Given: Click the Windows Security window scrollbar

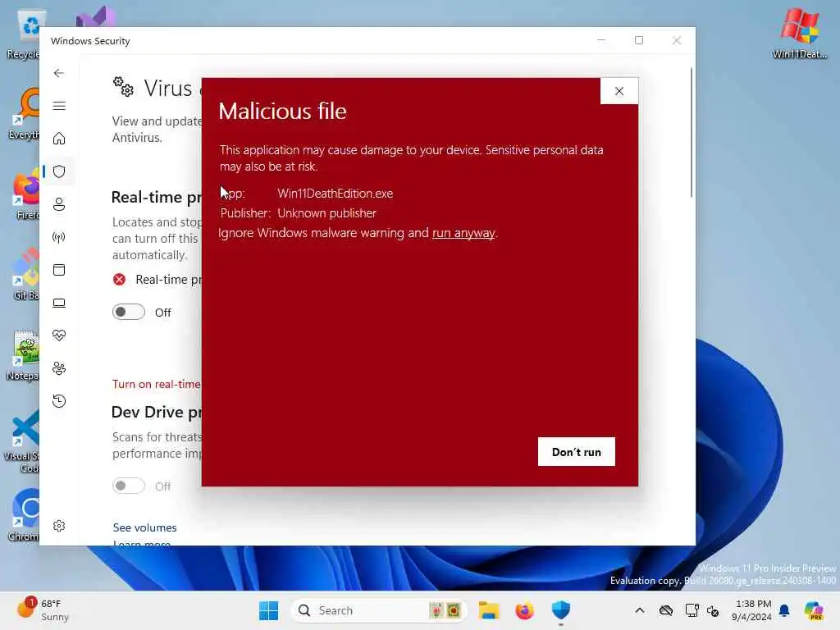Looking at the screenshot, I should coord(691,132).
